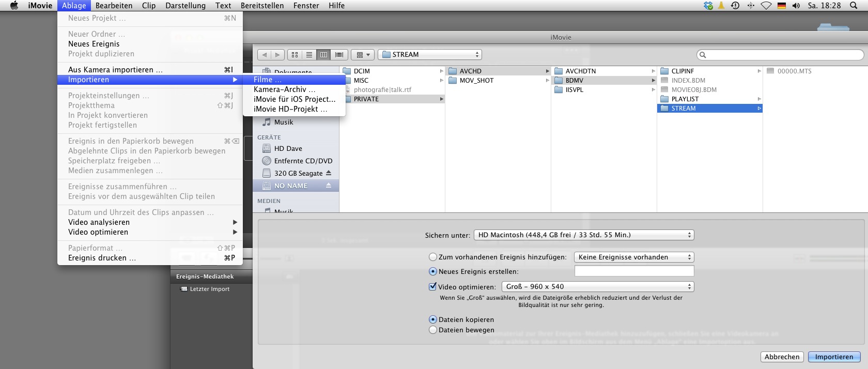This screenshot has height=369, width=868.
Task: Select the INDEX.BDM file
Action: (x=710, y=81)
